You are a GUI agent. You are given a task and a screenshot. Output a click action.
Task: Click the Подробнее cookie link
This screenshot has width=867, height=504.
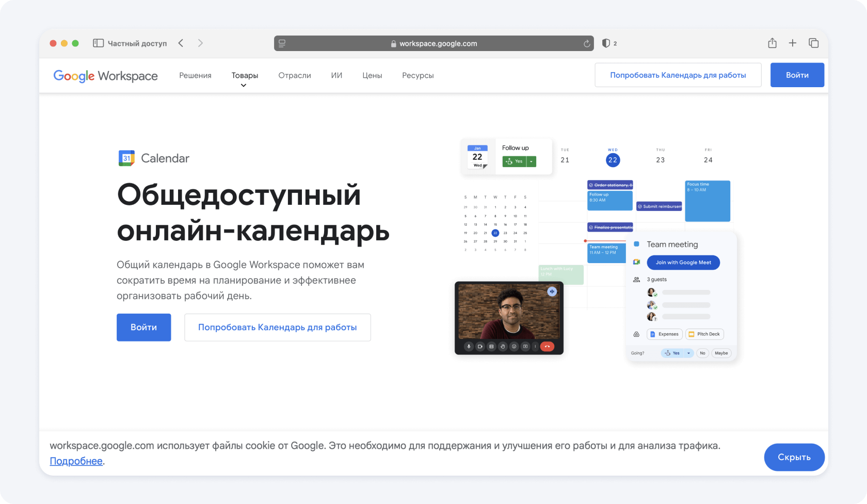pos(76,461)
